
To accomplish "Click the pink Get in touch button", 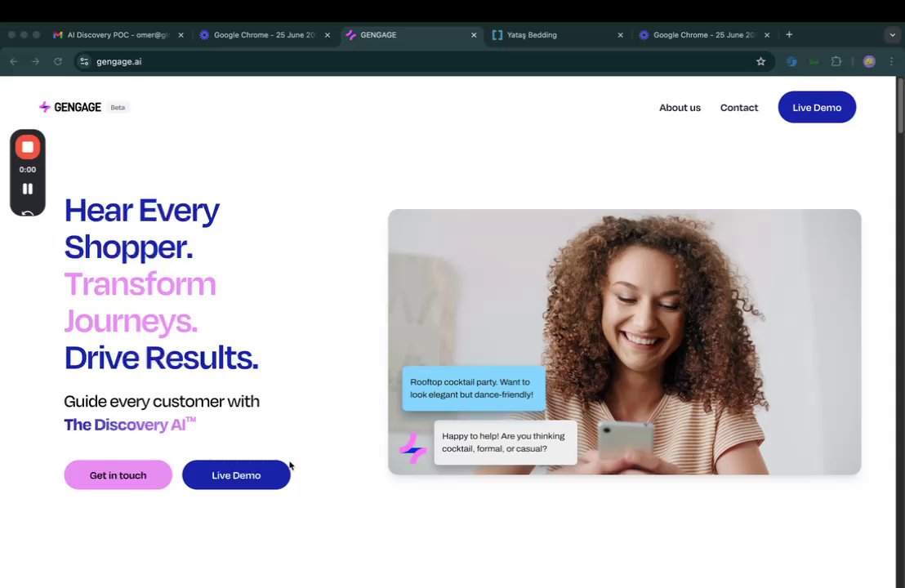I will pos(118,475).
